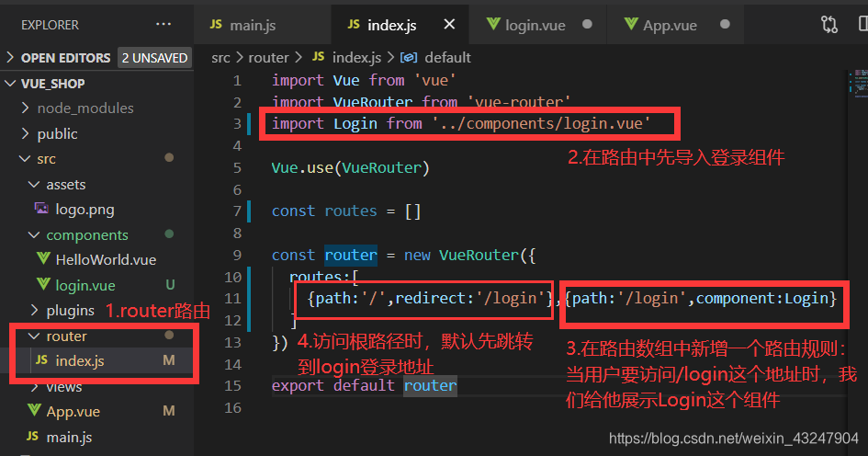The image size is (868, 456).
Task: Click the JS icon of main.js tab
Action: point(216,25)
